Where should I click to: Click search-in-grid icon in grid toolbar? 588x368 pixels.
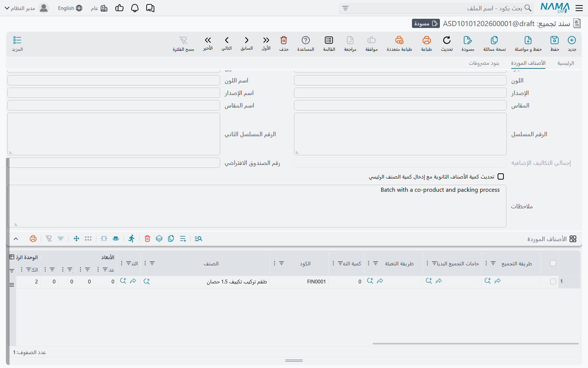(x=198, y=238)
